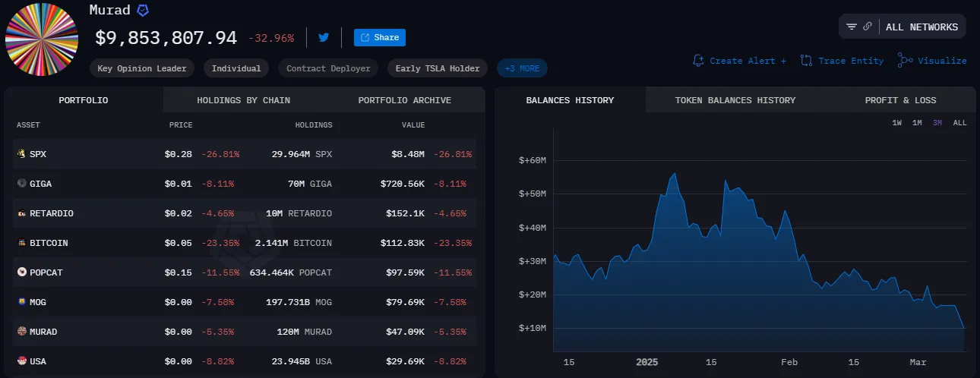Switch to Holdings By Chain tab
The image size is (980, 378).
click(x=243, y=100)
